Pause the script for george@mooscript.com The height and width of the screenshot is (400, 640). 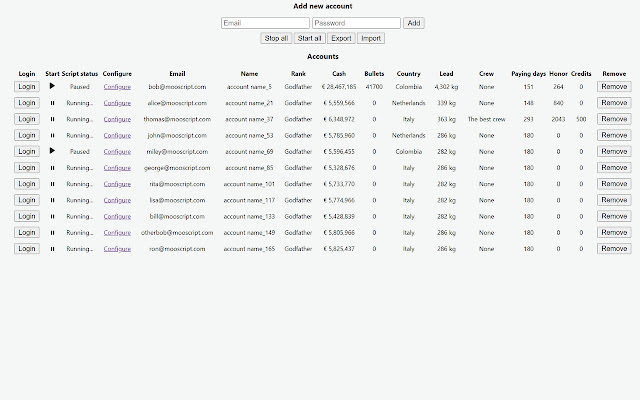(x=52, y=168)
